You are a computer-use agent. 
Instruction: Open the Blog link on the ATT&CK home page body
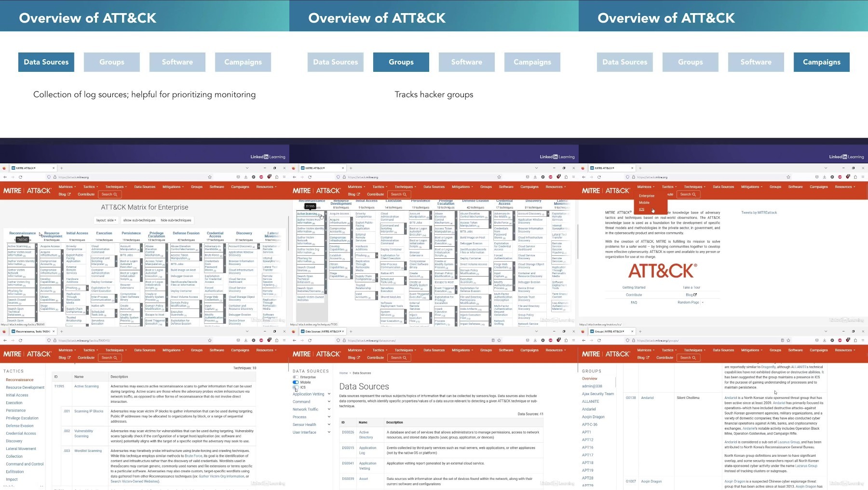[x=691, y=295]
